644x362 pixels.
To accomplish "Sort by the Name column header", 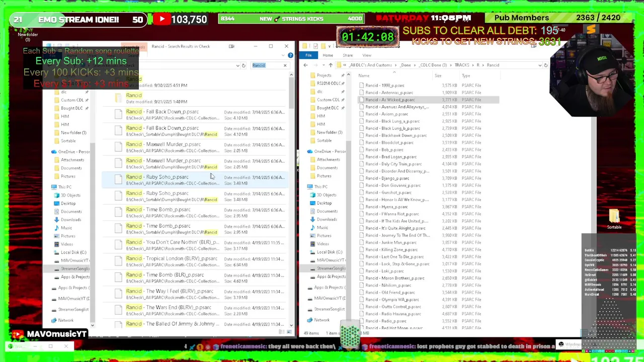I will pos(363,76).
